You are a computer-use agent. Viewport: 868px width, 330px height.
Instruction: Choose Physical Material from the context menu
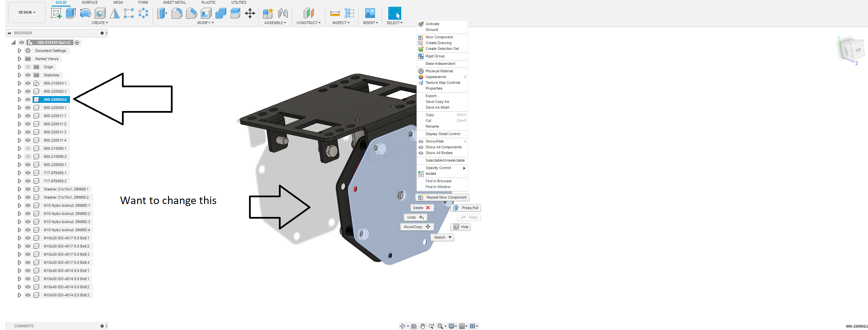click(x=439, y=71)
